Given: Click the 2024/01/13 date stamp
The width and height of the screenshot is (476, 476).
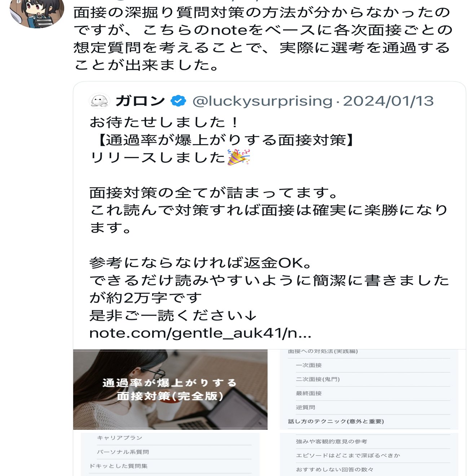Looking at the screenshot, I should [x=388, y=101].
